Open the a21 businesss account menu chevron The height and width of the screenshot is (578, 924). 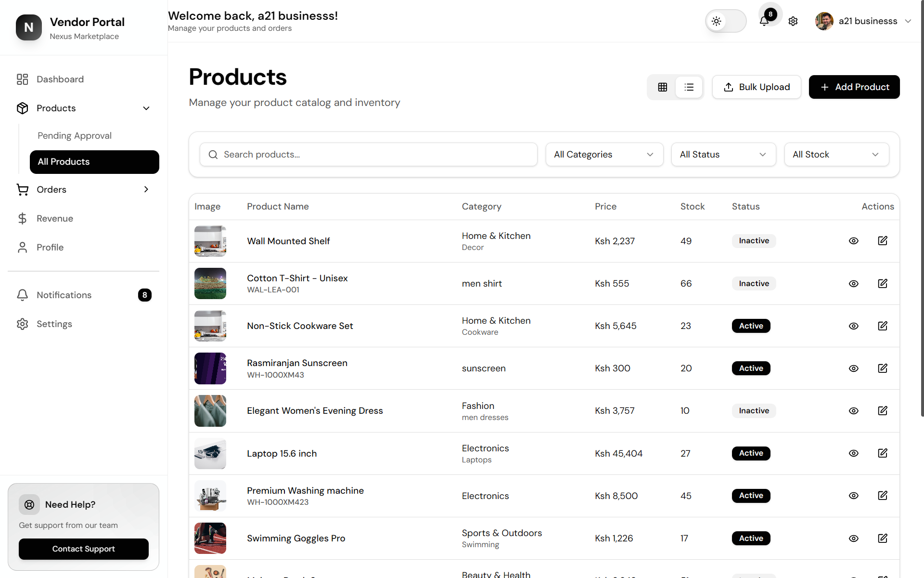tap(908, 21)
